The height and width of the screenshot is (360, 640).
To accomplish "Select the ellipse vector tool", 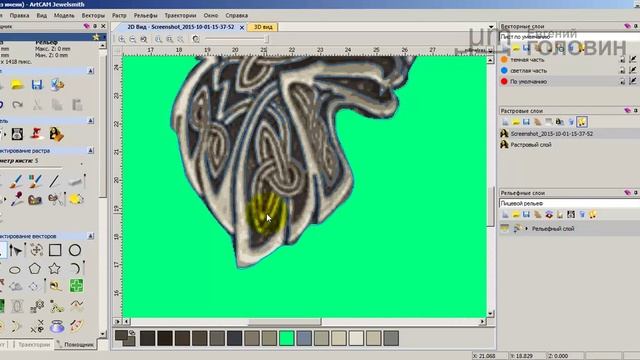I will click(x=15, y=269).
